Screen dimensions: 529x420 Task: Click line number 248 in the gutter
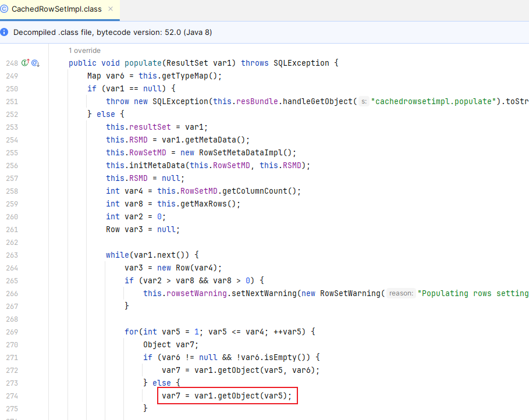(12, 63)
